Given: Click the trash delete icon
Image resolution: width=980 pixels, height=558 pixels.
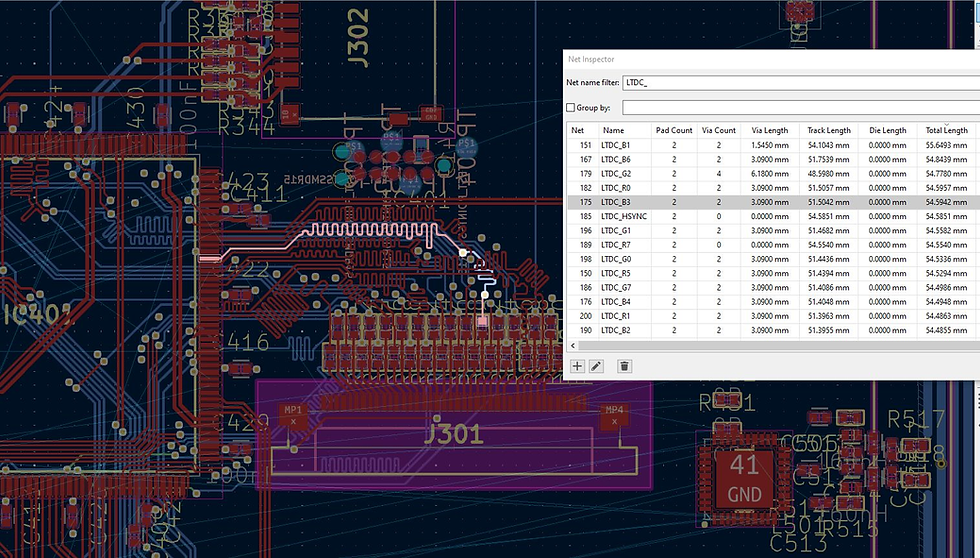Looking at the screenshot, I should (x=624, y=366).
